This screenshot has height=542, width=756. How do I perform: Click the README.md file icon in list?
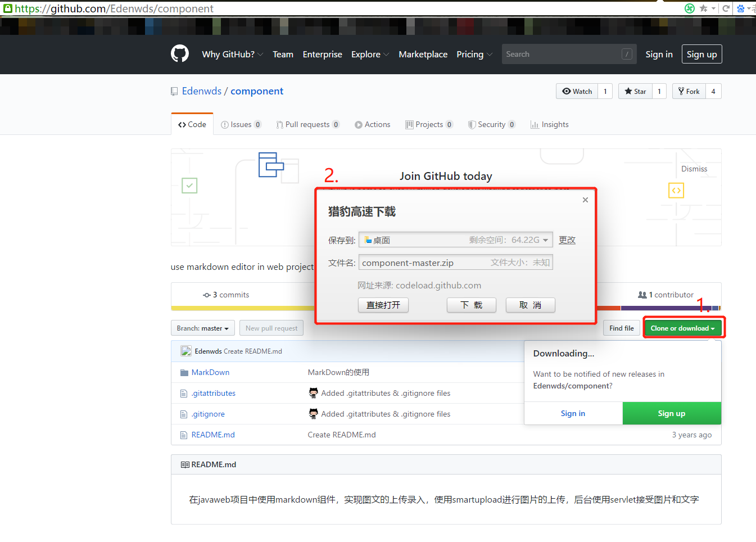click(184, 435)
